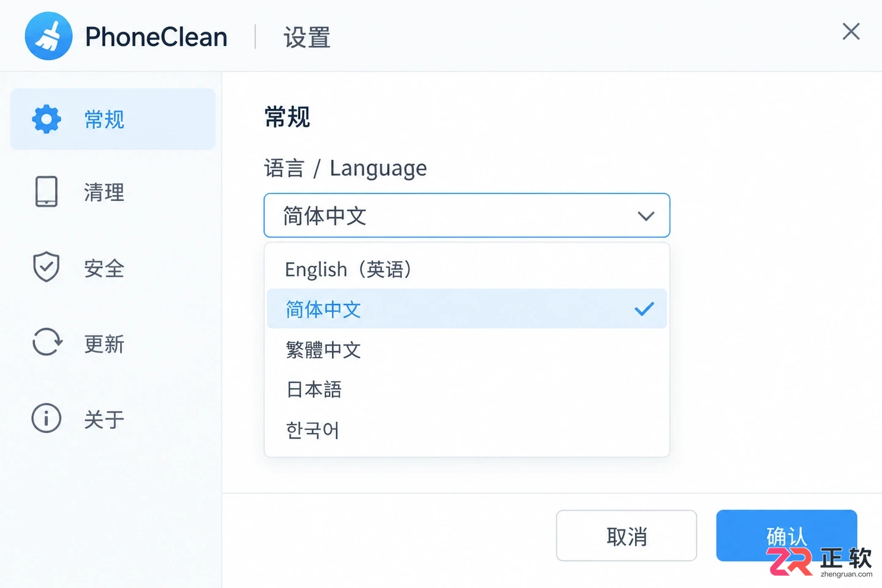The height and width of the screenshot is (588, 882).
Task: Click the 设置 title text
Action: pyautogui.click(x=307, y=37)
